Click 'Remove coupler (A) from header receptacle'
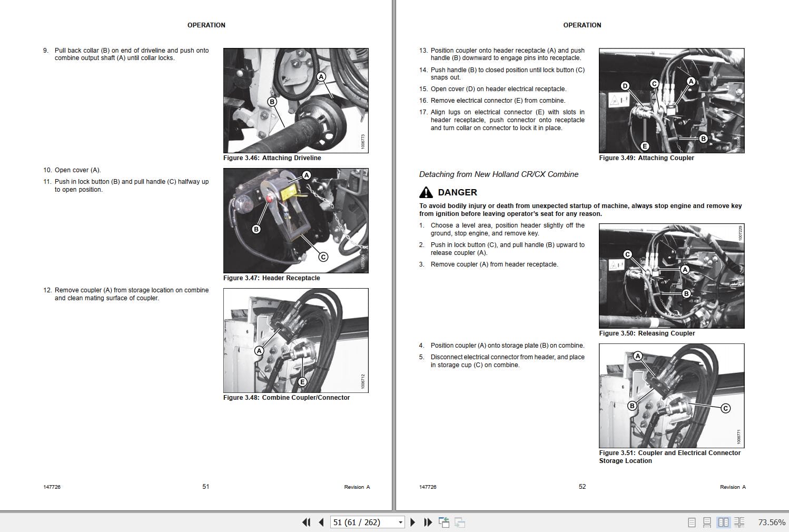789x532 pixels. click(x=494, y=264)
